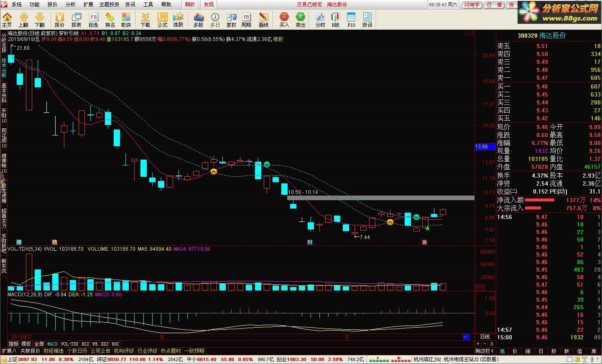
Task: Open the 报表 reports toolbar icon
Action: point(77,20)
